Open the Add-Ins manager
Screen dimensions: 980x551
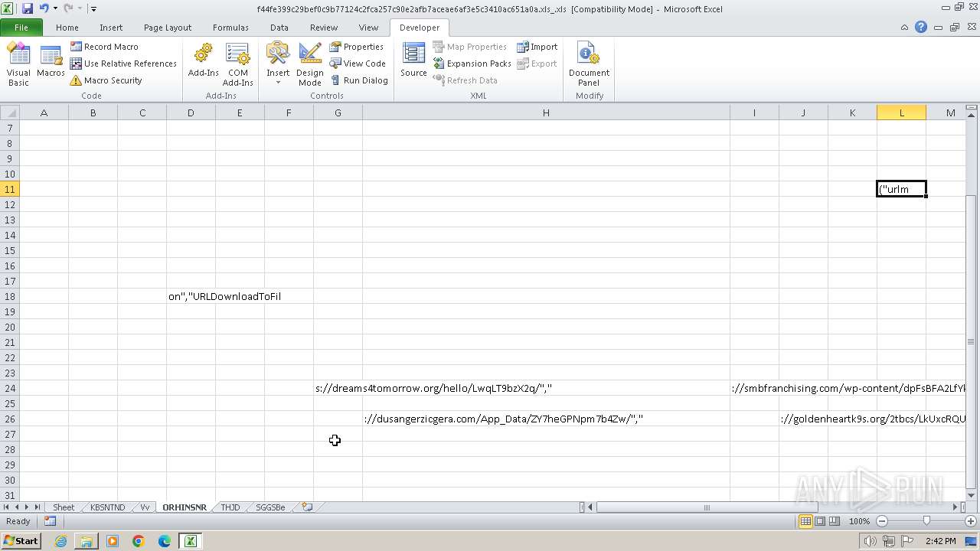click(203, 61)
